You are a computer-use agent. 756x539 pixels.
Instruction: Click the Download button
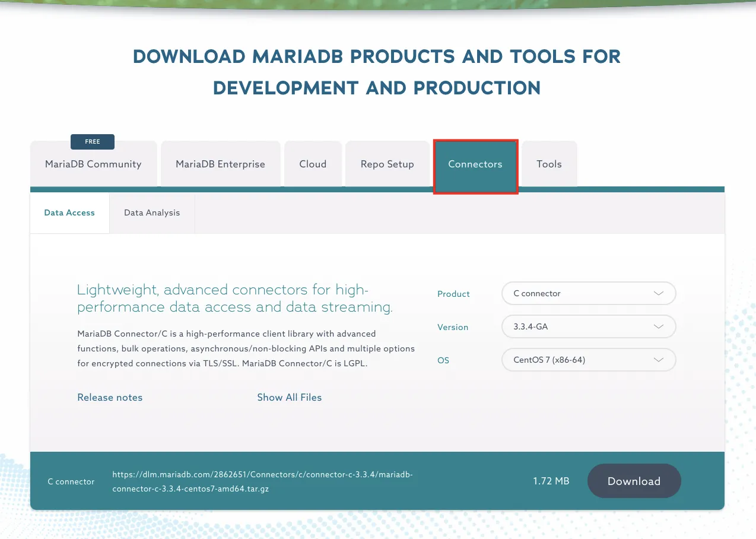[634, 481]
